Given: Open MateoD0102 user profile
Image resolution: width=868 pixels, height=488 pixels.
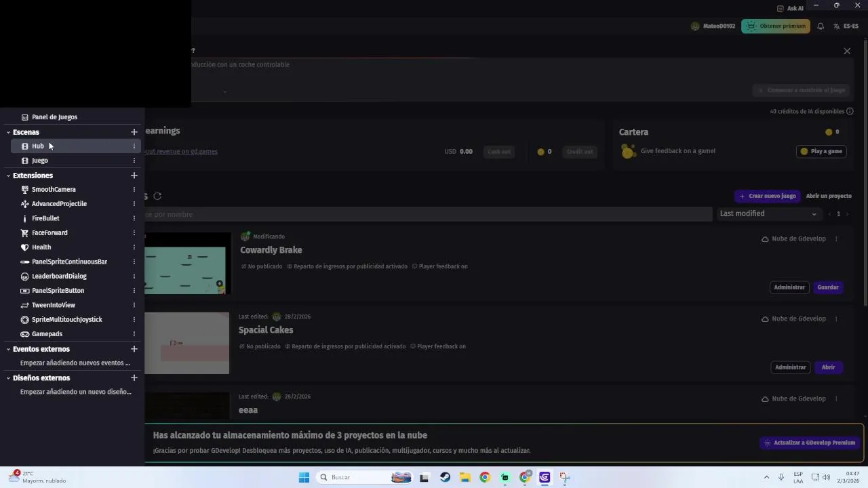Looking at the screenshot, I should click(x=713, y=26).
